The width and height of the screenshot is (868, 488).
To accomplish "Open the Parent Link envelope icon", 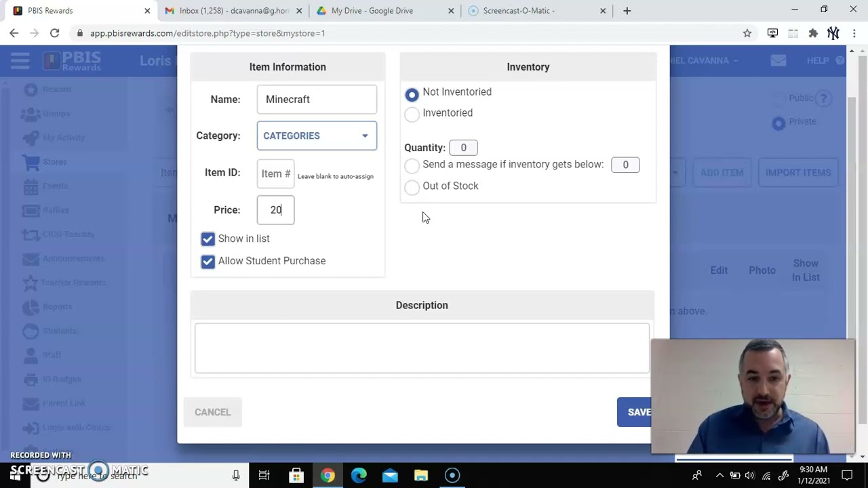I will (x=31, y=404).
